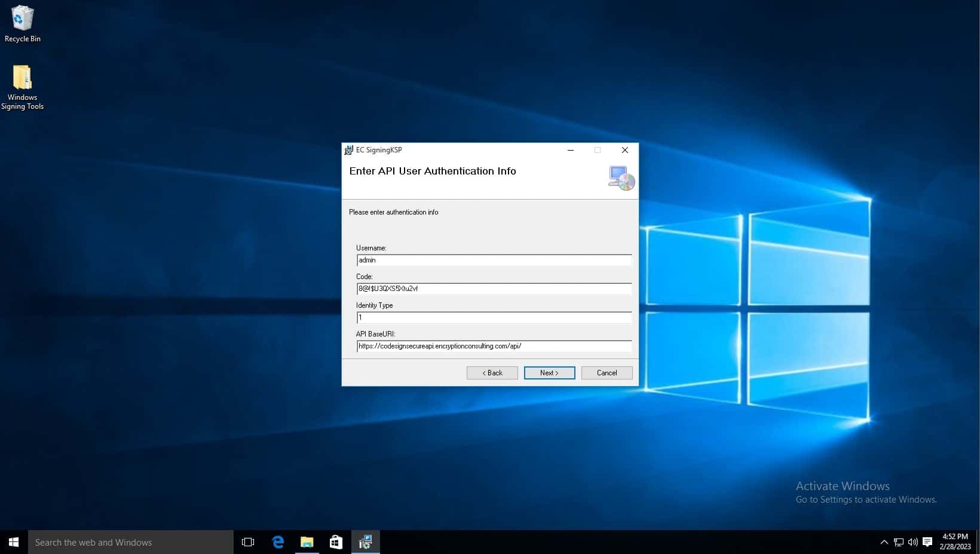Click into the Username input field
This screenshot has width=980, height=554.
click(x=494, y=260)
